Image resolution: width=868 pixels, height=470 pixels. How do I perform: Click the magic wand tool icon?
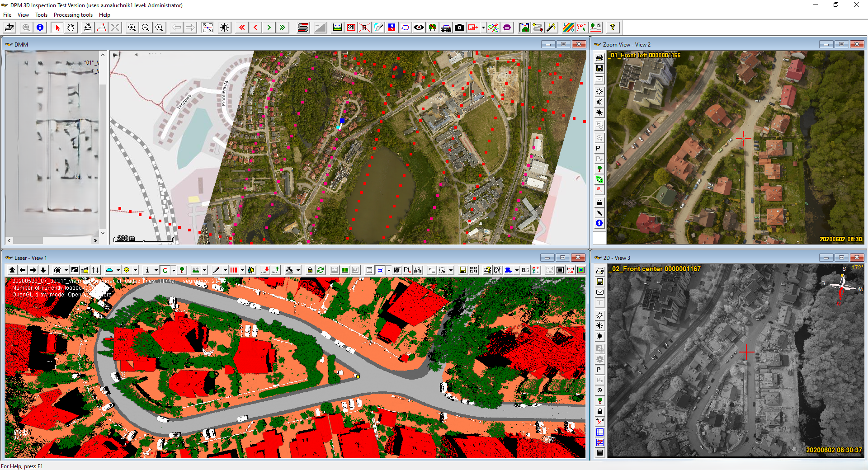(551, 28)
